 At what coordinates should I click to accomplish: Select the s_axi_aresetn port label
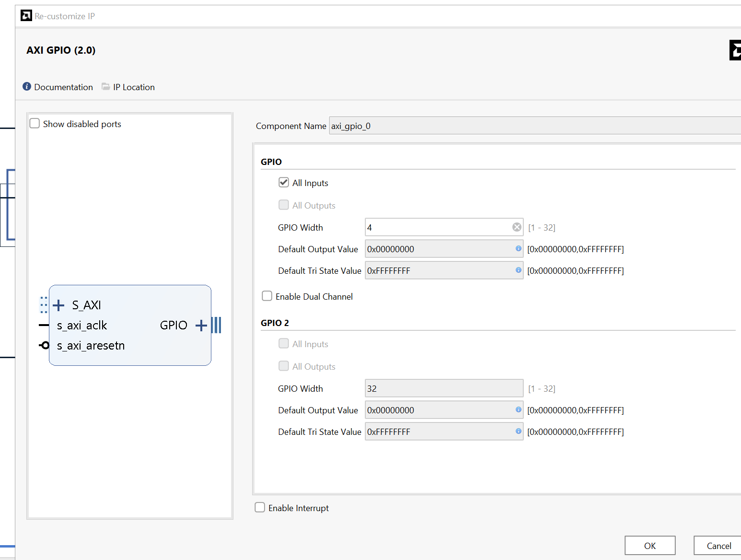tap(91, 346)
